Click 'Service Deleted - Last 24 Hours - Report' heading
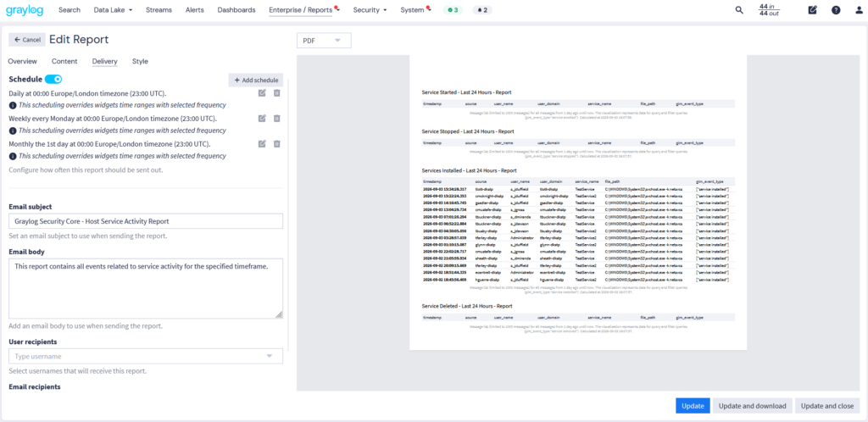The image size is (868, 422). click(467, 306)
